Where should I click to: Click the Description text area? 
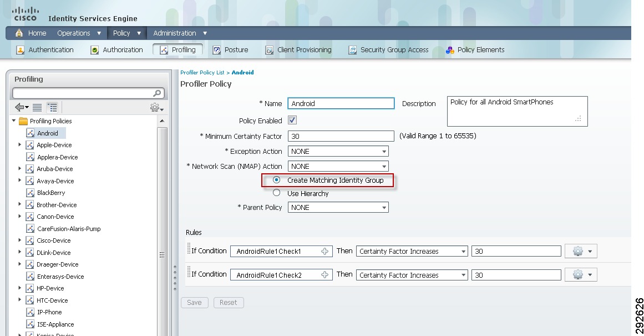[x=517, y=111]
